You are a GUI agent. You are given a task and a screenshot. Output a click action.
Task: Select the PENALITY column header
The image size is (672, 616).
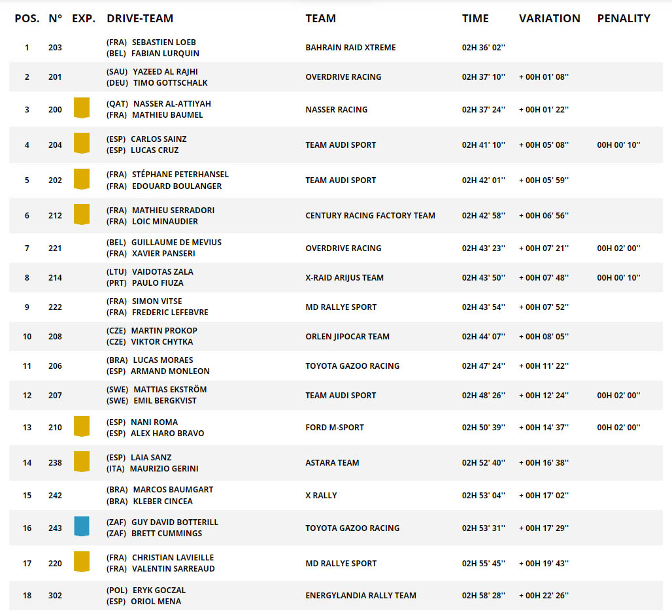(624, 18)
